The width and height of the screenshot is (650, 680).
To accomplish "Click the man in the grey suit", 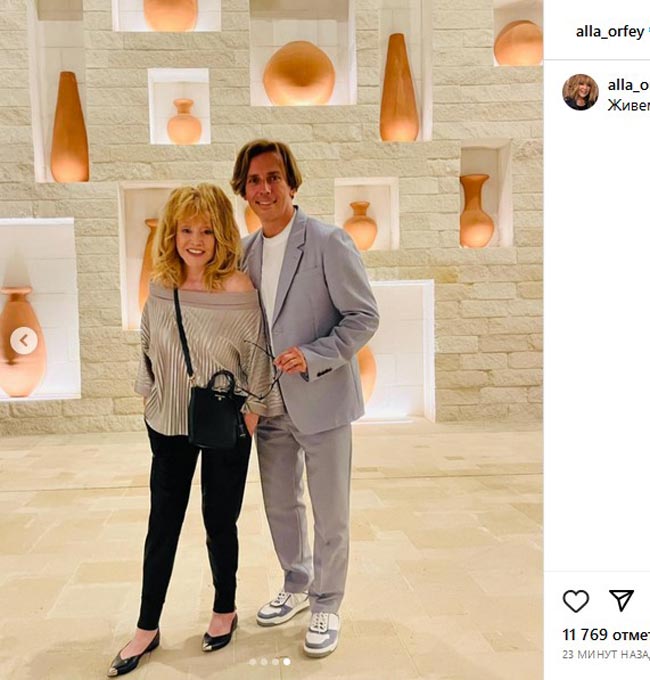I will pyautogui.click(x=306, y=390).
